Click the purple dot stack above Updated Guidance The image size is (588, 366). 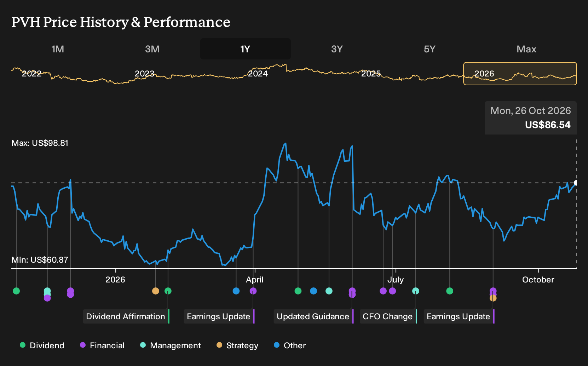(x=352, y=292)
